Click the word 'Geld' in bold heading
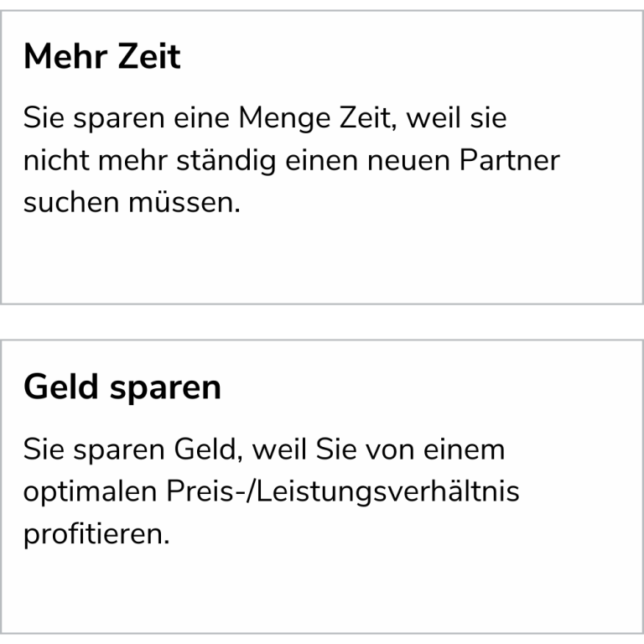Viewport: 644px width, 644px height. tap(60, 386)
